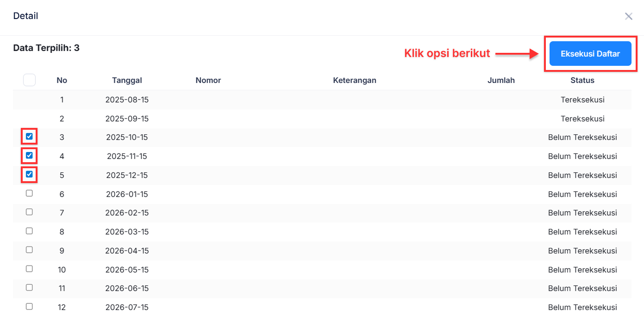Click the Eksekusi Daftar button
644x323 pixels.
click(590, 54)
